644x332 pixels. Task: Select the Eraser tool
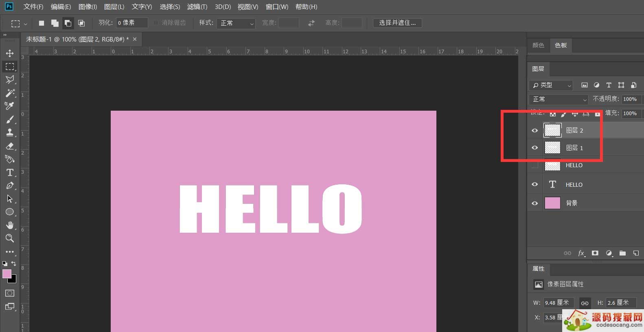(x=10, y=146)
